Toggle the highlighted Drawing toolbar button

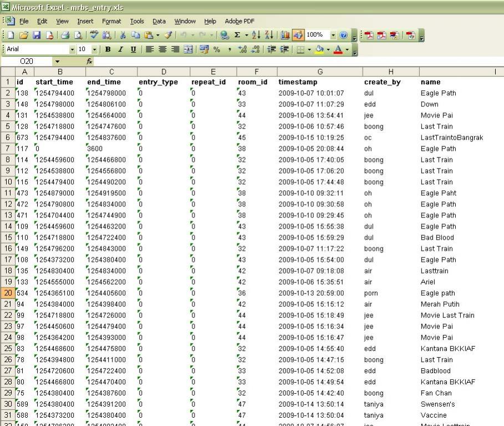[298, 35]
